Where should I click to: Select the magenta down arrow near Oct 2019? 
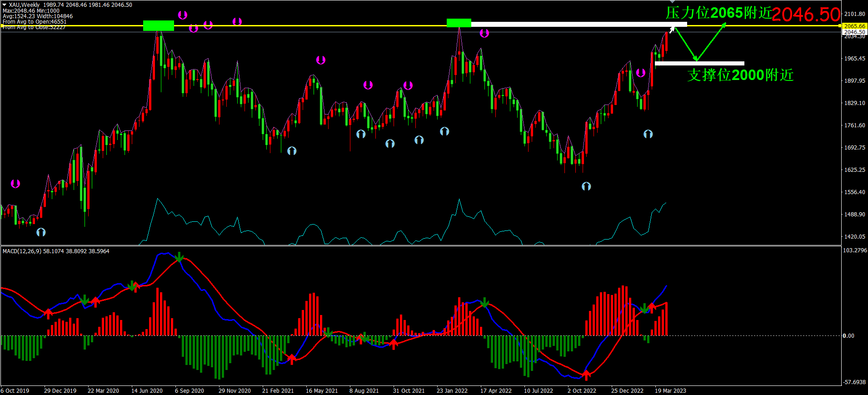(15, 184)
